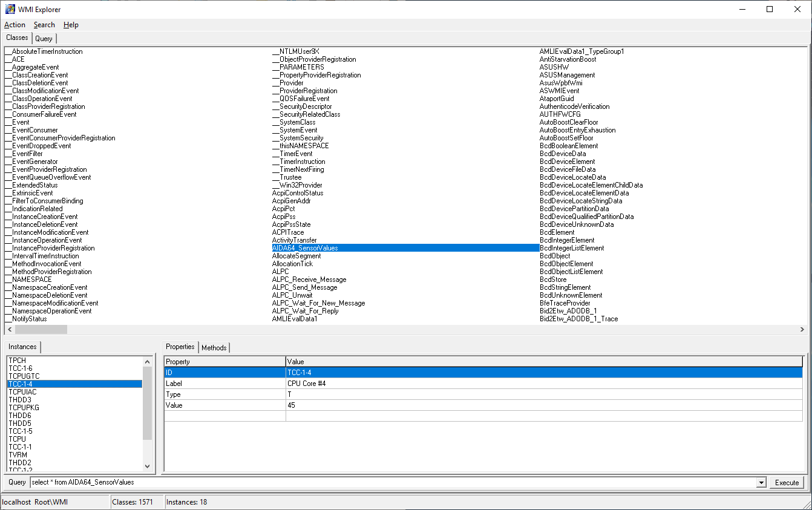Open the Help menu

click(x=71, y=25)
